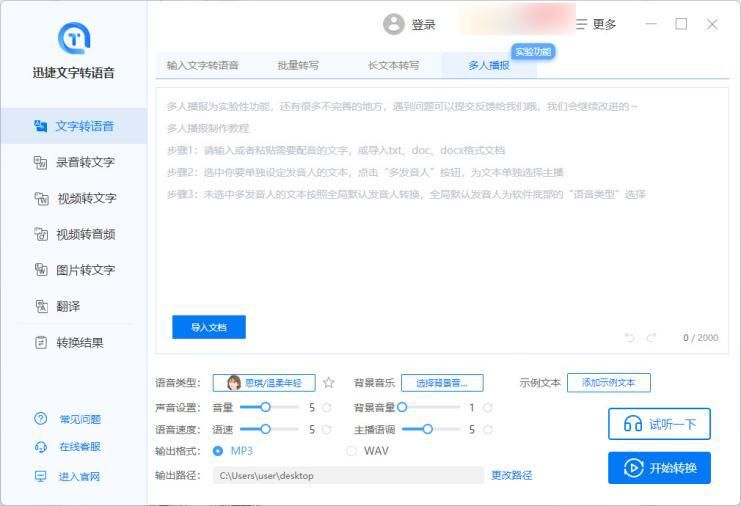The width and height of the screenshot is (741, 506).
Task: Open 思琪/温柔年轻 voice type selector
Action: 264,383
